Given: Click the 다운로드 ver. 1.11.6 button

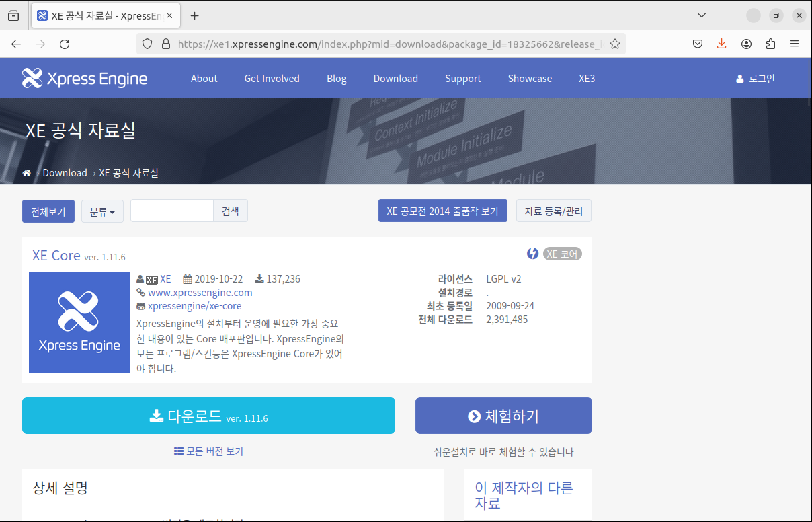Looking at the screenshot, I should click(x=208, y=415).
